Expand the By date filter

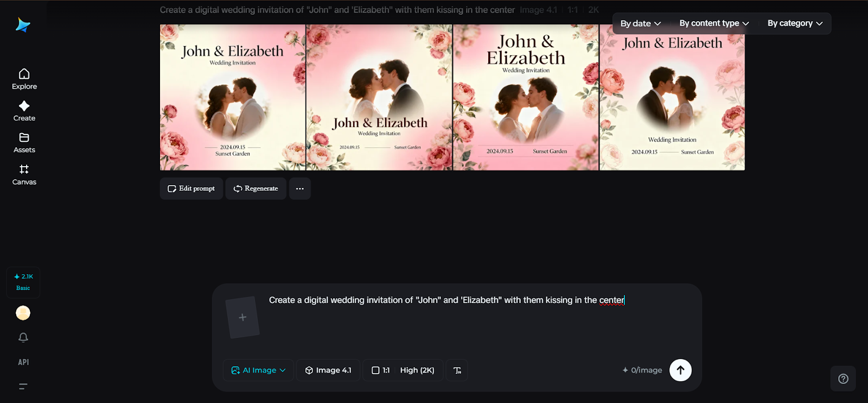[641, 23]
